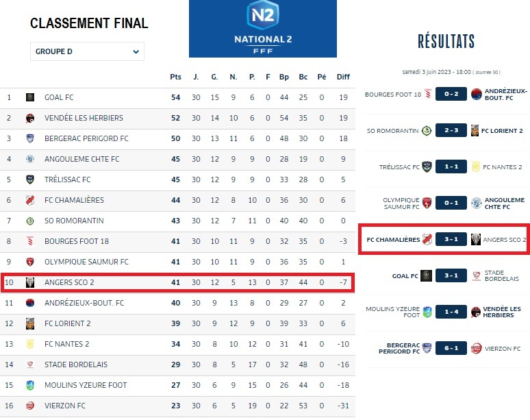Click the National 2 FFF logo banner
530x420 pixels.
tap(263, 29)
